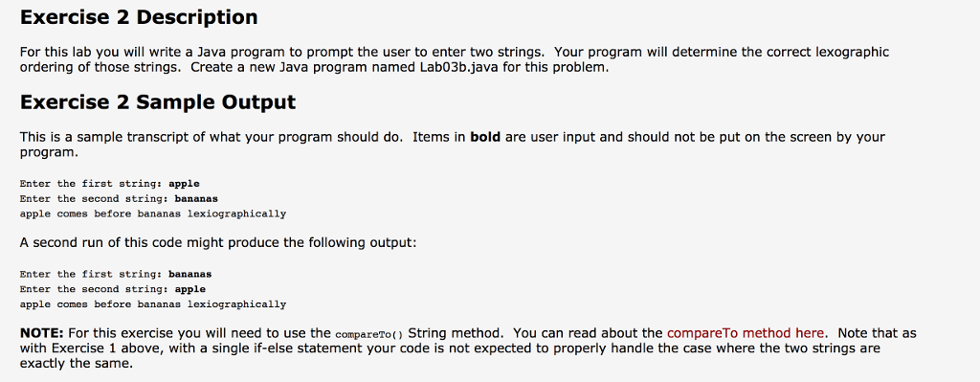Click bold input bananas in second transcript
The height and width of the screenshot is (382, 980).
190,275
